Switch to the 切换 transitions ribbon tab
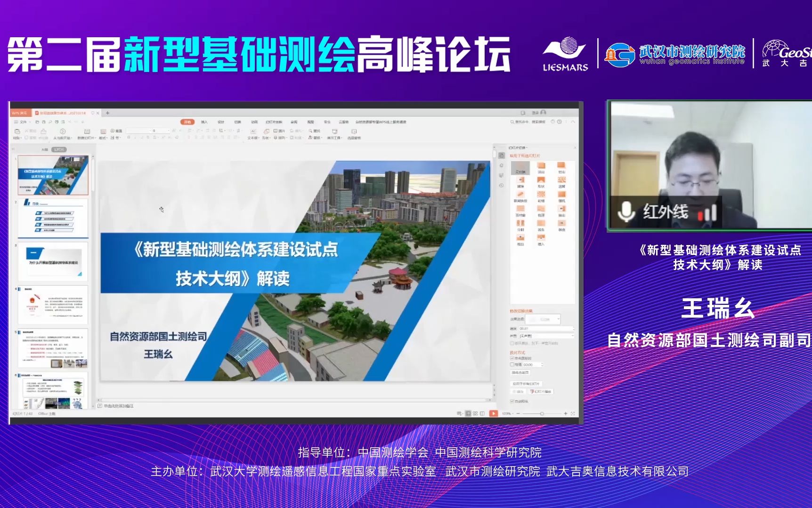Image resolution: width=812 pixels, height=508 pixels. 237,122
